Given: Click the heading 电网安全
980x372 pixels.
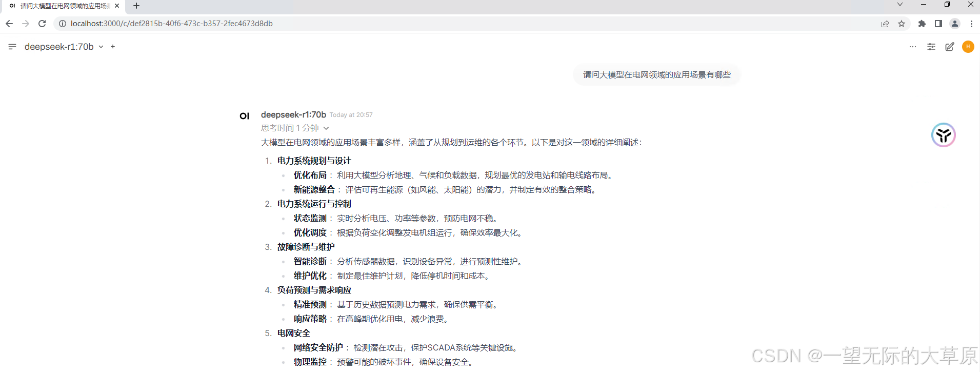Looking at the screenshot, I should point(294,334).
